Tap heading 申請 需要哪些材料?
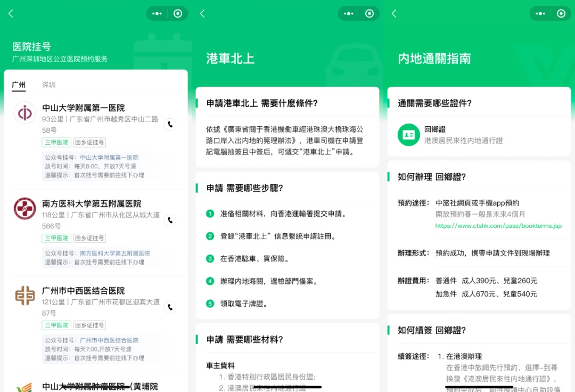This screenshot has width=575, height=392. (x=244, y=340)
